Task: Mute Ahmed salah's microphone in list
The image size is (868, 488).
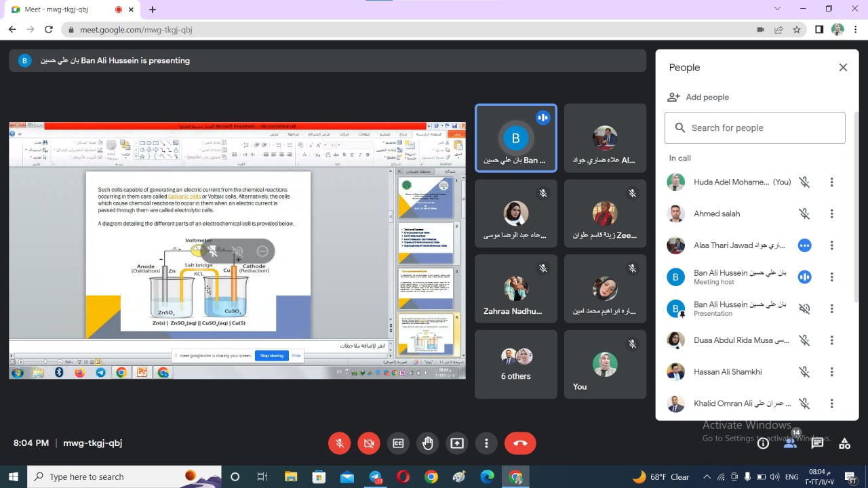Action: pos(804,213)
